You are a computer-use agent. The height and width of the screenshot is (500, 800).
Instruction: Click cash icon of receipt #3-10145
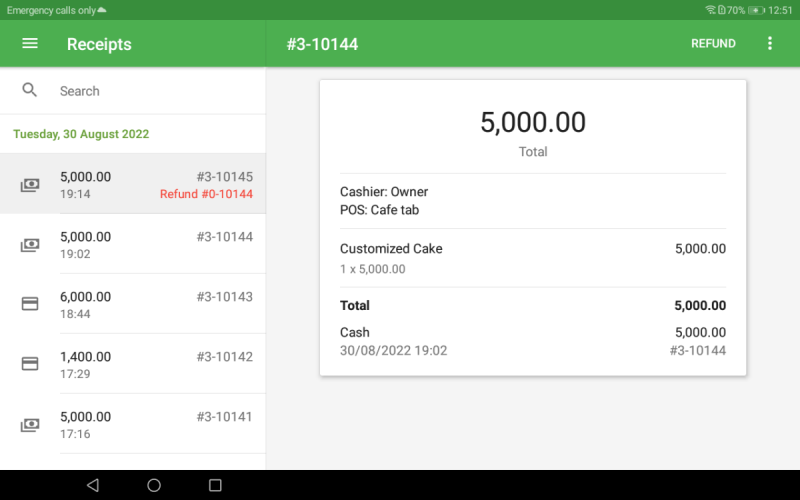(30, 185)
